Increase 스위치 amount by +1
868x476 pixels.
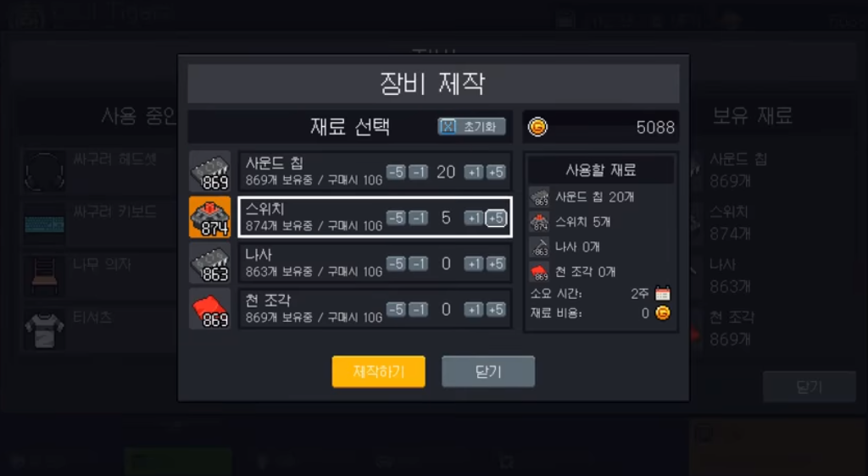tap(473, 219)
